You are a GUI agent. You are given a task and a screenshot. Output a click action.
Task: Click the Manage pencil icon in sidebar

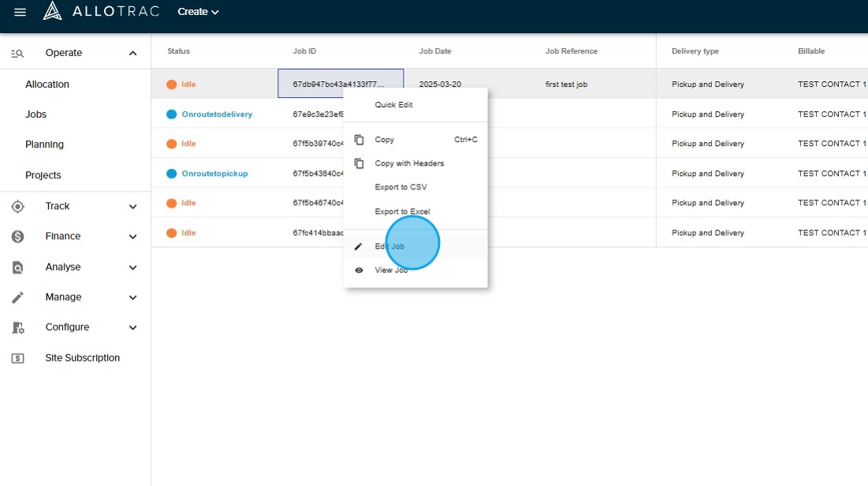coord(17,297)
